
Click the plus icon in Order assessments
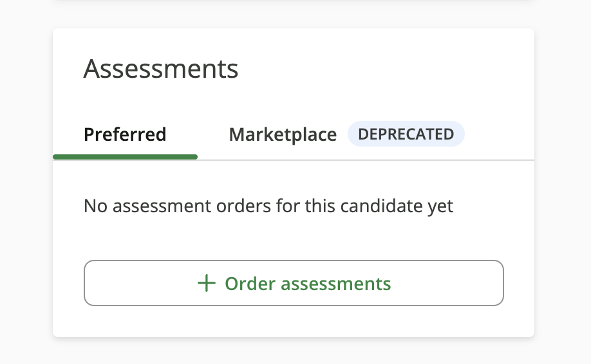coord(207,283)
